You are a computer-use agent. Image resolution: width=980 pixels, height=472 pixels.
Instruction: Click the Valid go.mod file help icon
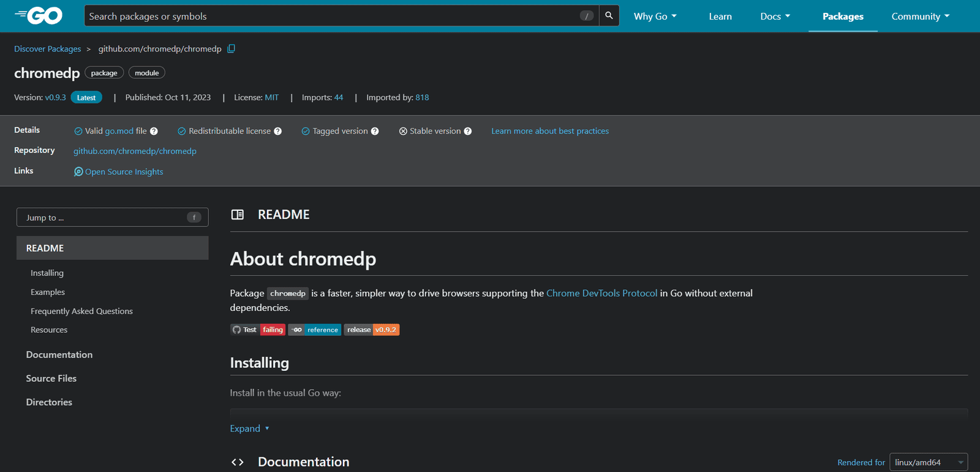(154, 131)
